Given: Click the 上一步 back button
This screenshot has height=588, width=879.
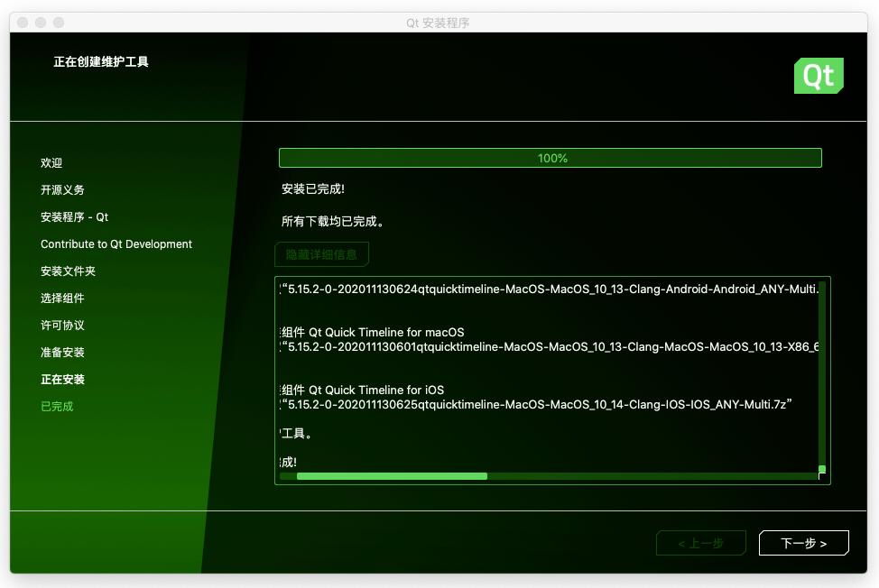Looking at the screenshot, I should point(700,543).
